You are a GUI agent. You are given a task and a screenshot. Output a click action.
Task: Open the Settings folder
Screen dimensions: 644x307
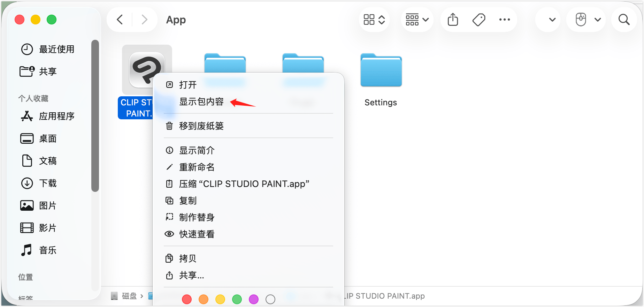[381, 71]
